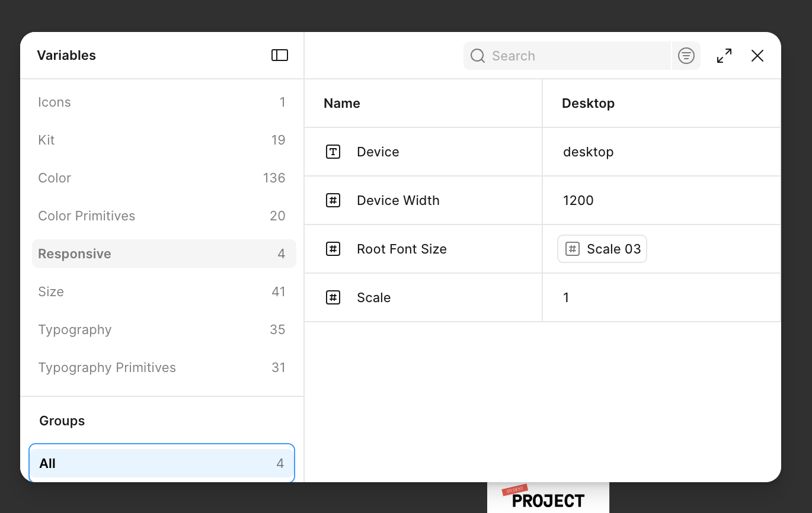This screenshot has height=513, width=812.
Task: Click the number icon beside Root Font Size
Action: click(x=333, y=249)
